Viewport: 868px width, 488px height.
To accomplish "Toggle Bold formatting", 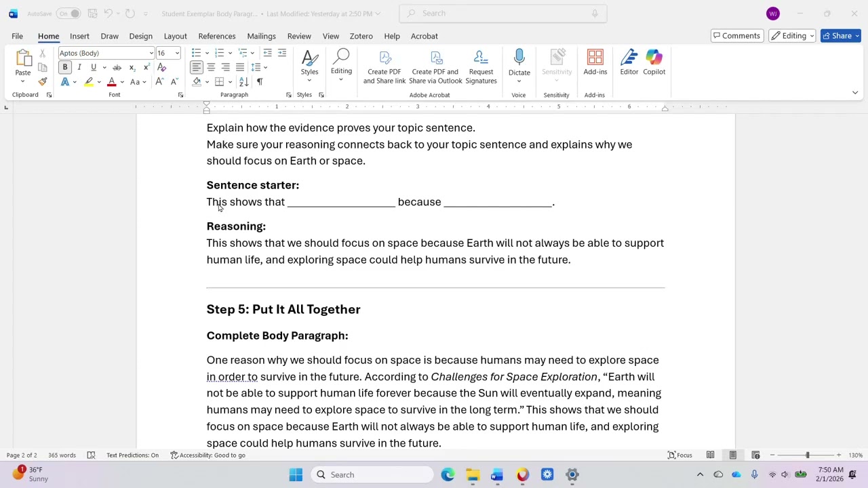I will pos(65,67).
